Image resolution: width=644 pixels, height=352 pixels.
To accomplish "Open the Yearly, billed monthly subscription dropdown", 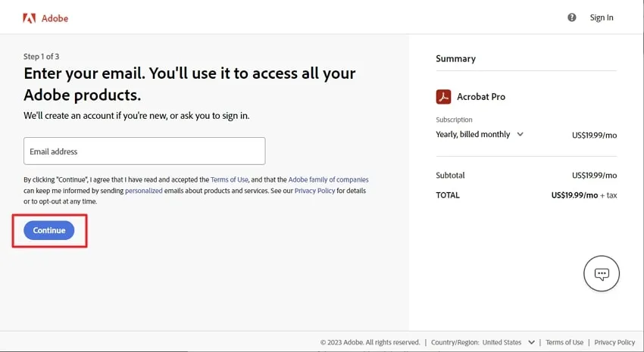I will 473,134.
